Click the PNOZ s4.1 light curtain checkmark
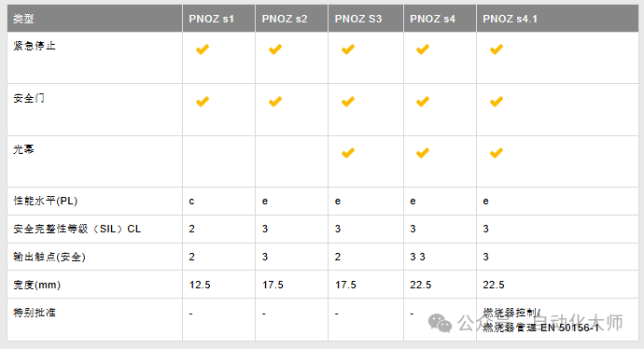The width and height of the screenshot is (644, 349). pyautogui.click(x=497, y=153)
